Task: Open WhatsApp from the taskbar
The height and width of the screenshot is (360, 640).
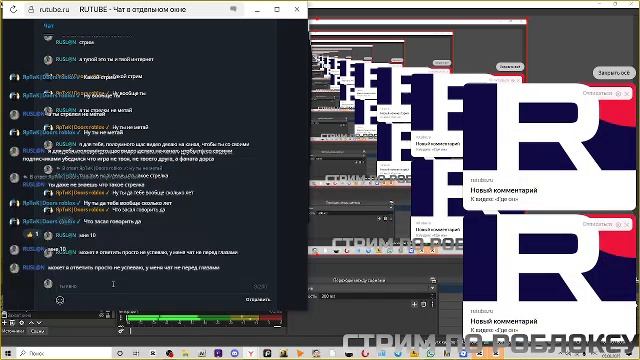Action: pyautogui.click(x=430, y=353)
